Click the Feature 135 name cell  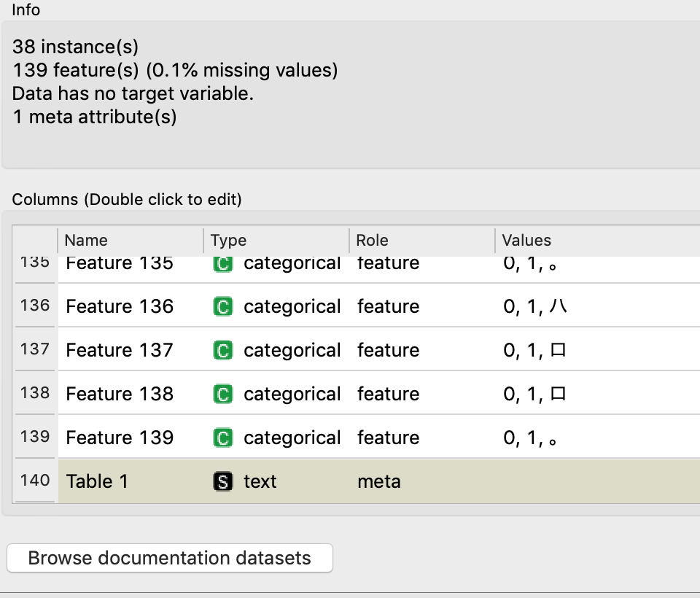pos(119,264)
